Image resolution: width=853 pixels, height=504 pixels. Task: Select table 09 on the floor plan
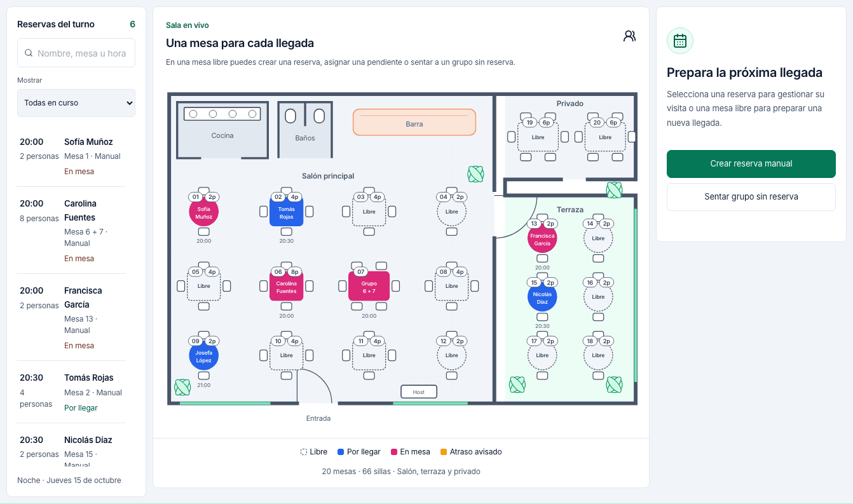point(204,355)
